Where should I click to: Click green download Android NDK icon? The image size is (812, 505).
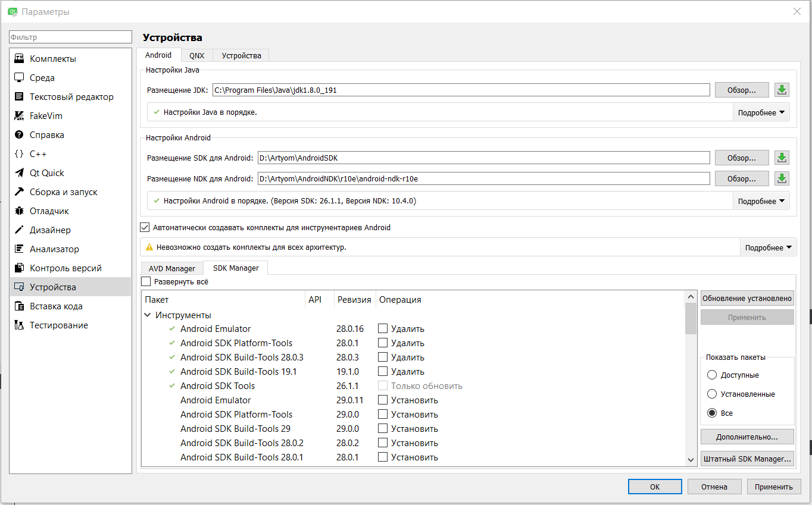782,178
